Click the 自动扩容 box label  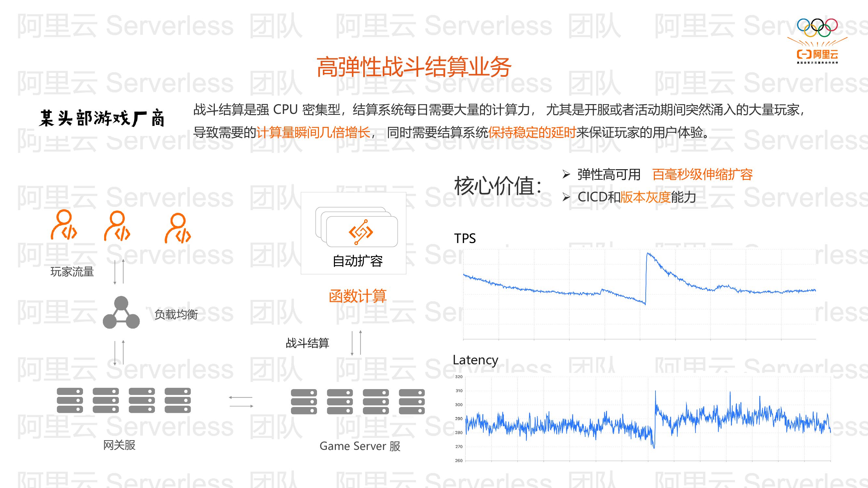[x=357, y=261]
